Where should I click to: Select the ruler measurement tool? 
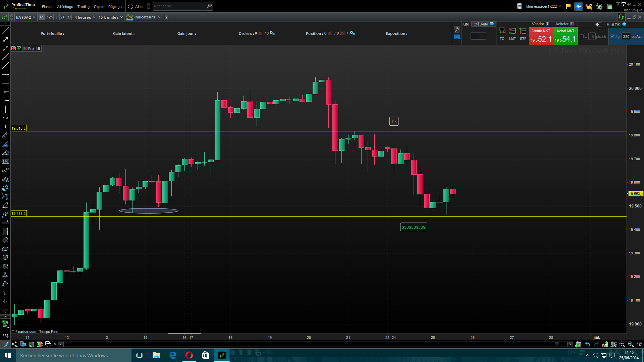[x=5, y=135]
